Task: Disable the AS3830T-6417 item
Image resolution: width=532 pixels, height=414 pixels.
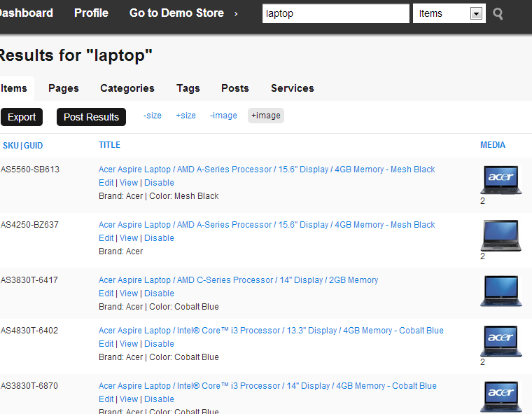Action: (x=159, y=294)
